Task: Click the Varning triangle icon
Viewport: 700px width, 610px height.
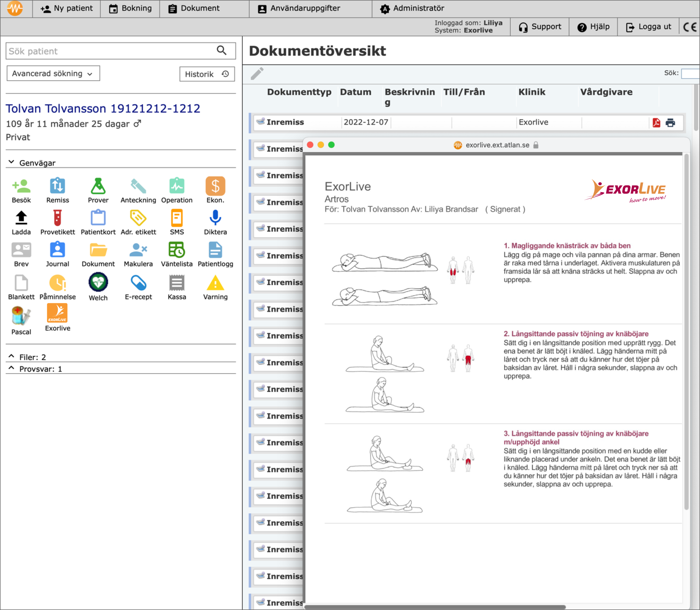Action: click(x=215, y=283)
